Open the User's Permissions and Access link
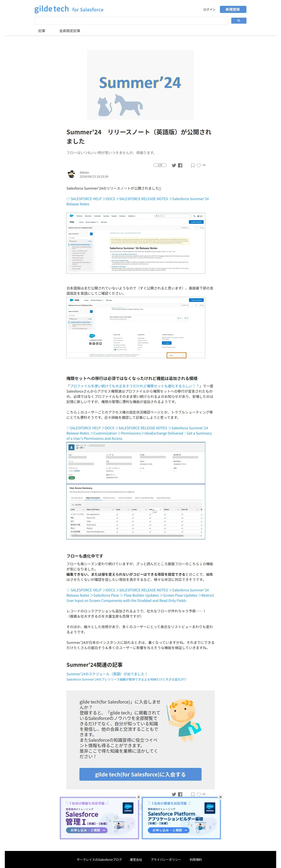The image size is (281, 868). 139,433
